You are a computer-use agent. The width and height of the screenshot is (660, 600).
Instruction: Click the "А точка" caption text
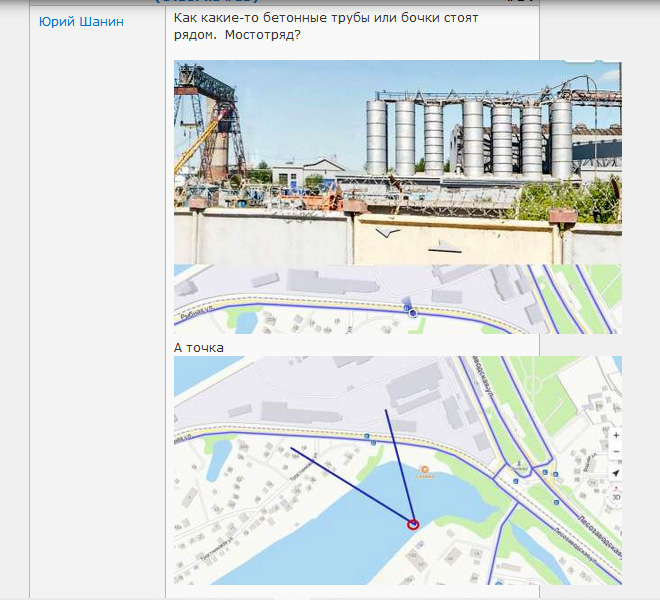199,347
